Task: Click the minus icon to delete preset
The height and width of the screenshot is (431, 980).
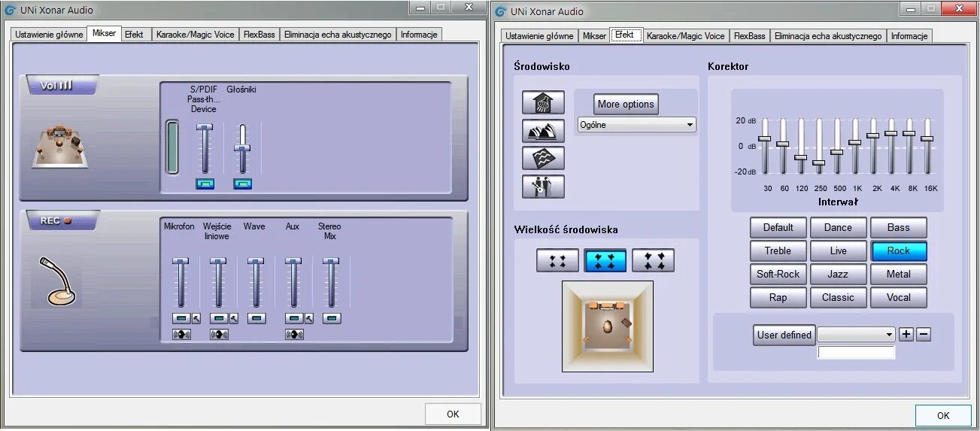Action: (924, 334)
